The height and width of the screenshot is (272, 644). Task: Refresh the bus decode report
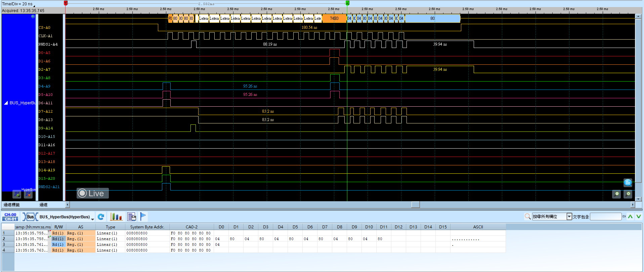point(101,217)
